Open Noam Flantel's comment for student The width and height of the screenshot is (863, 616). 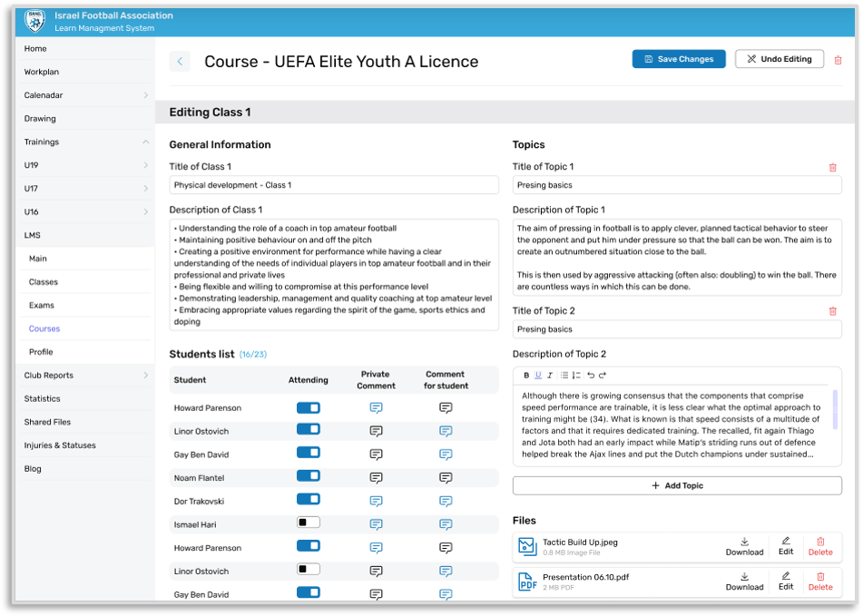pos(446,478)
